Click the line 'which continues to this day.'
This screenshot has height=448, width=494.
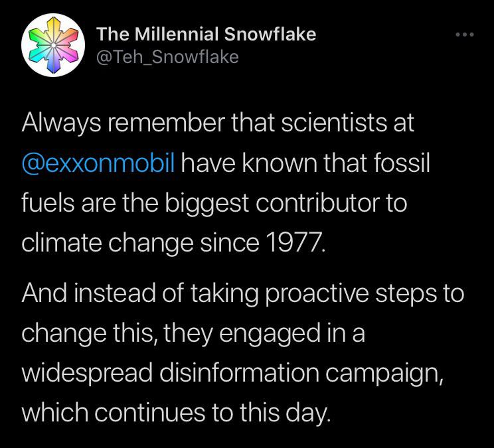pyautogui.click(x=175, y=413)
